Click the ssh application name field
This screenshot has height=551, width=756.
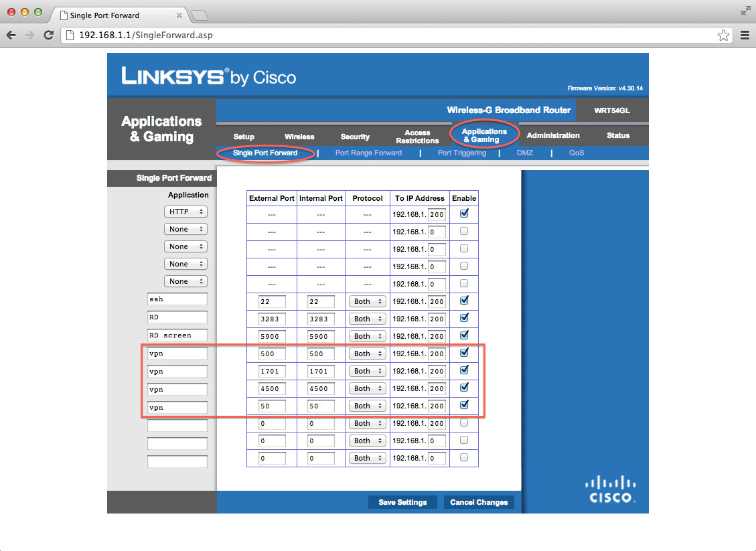(x=177, y=299)
